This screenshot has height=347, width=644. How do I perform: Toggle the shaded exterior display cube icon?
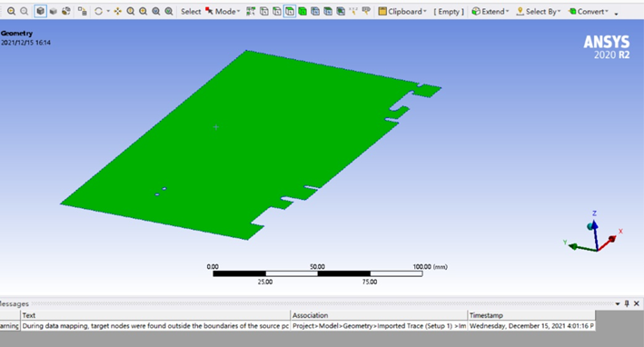click(x=40, y=11)
